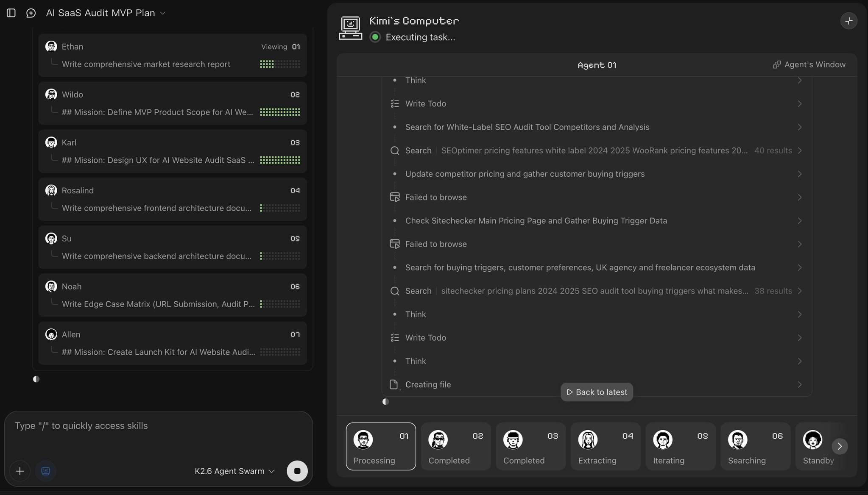Click Su's avatar in the agent list

[x=51, y=238]
